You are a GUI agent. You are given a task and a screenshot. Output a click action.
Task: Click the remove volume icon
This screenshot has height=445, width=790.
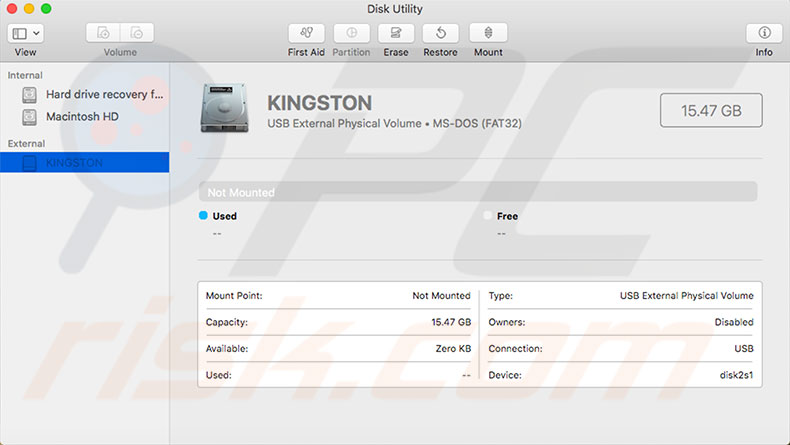[x=137, y=33]
